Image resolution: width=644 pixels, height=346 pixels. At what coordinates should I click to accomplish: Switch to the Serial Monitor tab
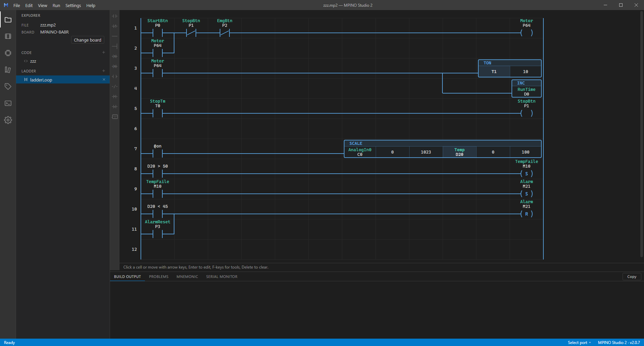(222, 277)
